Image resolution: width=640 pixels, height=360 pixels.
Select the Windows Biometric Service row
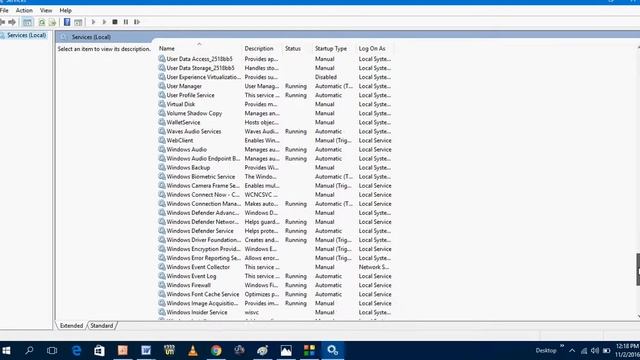(x=274, y=176)
